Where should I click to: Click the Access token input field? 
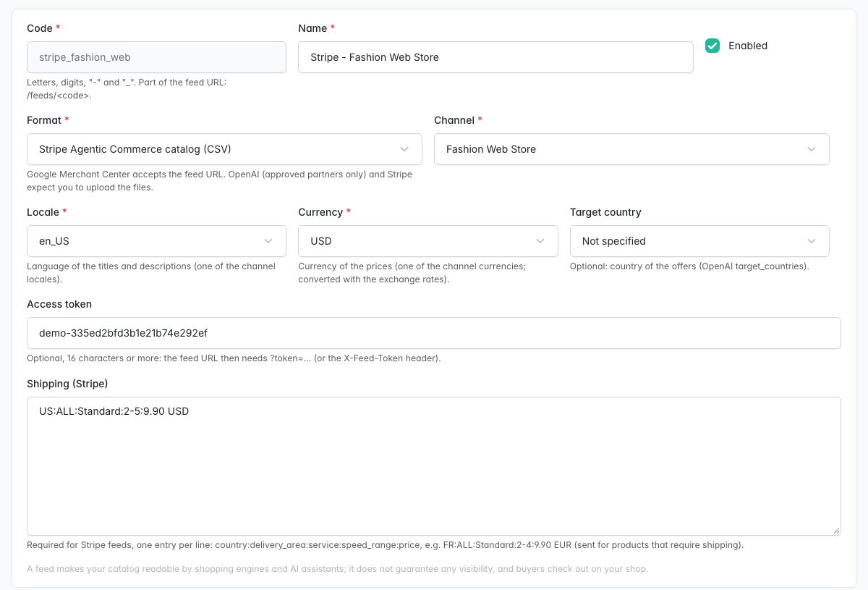tap(434, 333)
